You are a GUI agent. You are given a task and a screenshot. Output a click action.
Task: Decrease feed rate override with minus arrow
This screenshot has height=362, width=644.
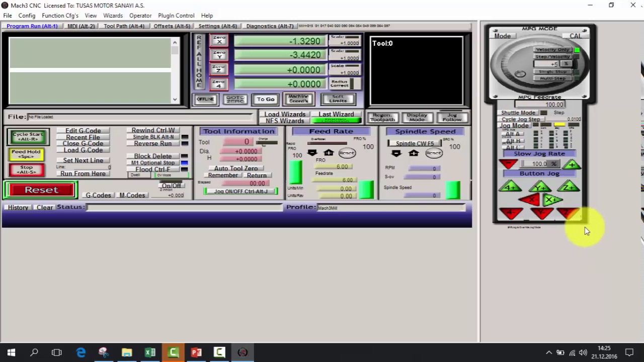[312, 153]
